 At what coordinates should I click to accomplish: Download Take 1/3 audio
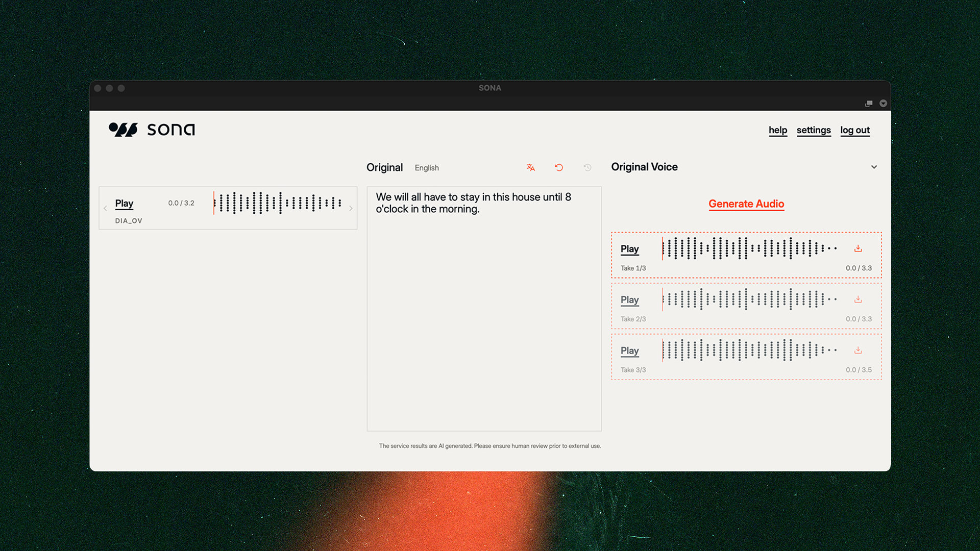tap(858, 248)
